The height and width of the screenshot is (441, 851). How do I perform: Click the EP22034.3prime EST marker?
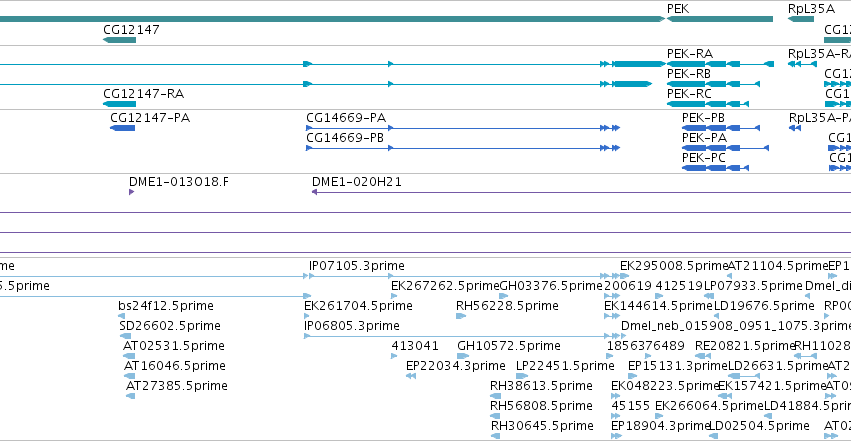pyautogui.click(x=411, y=376)
